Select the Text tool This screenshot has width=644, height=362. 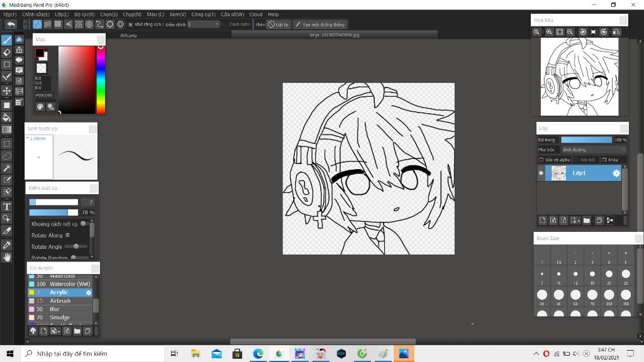click(x=7, y=206)
